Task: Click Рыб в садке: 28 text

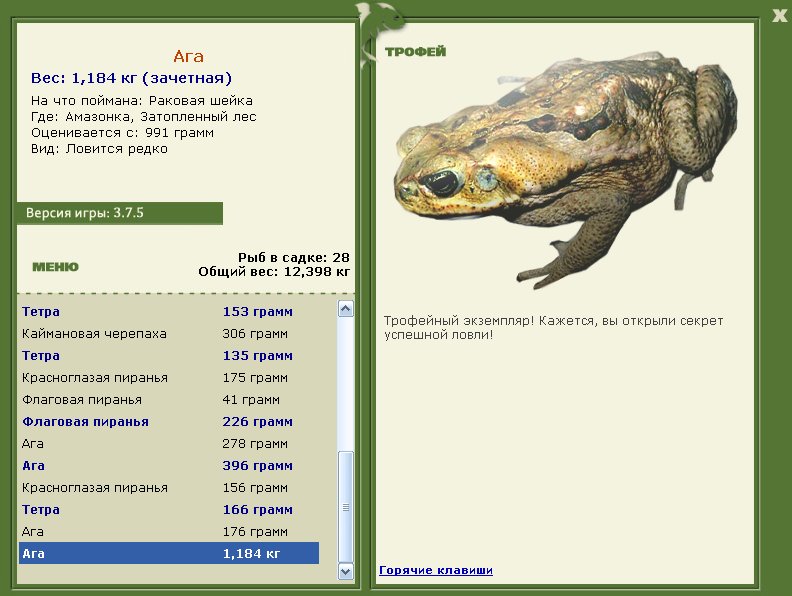Action: (294, 258)
